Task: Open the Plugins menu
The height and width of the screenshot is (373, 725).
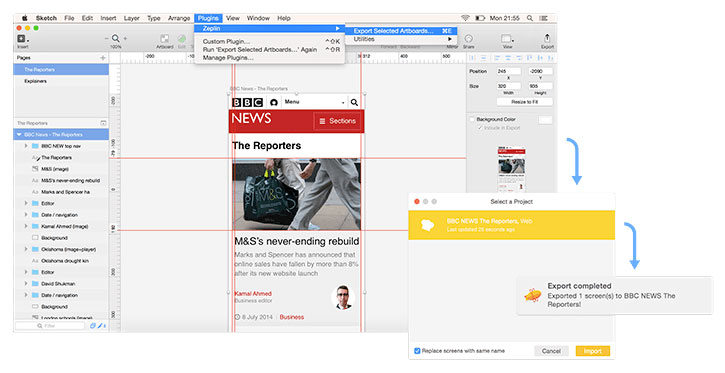Action: [x=208, y=18]
